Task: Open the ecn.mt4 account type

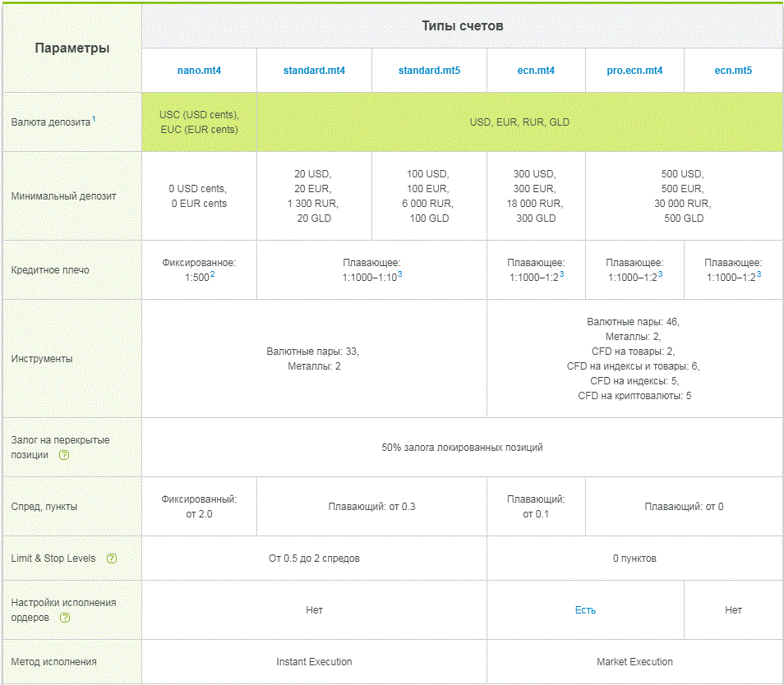Action: point(536,71)
